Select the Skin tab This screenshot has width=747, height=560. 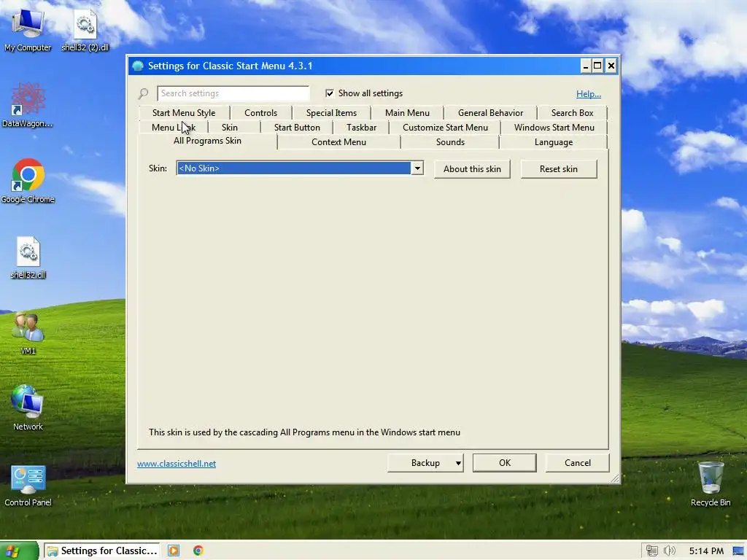(229, 128)
